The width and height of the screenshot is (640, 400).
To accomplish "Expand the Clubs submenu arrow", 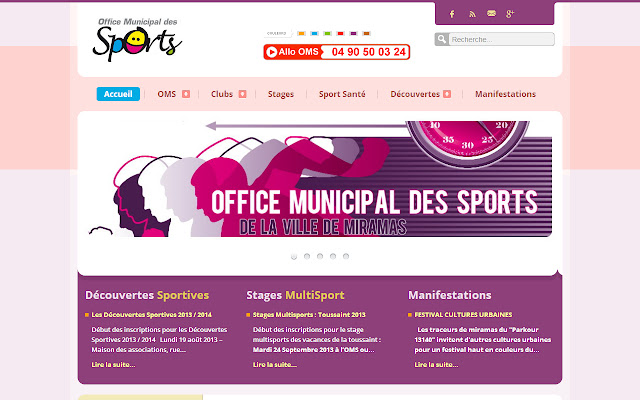I will pyautogui.click(x=242, y=94).
